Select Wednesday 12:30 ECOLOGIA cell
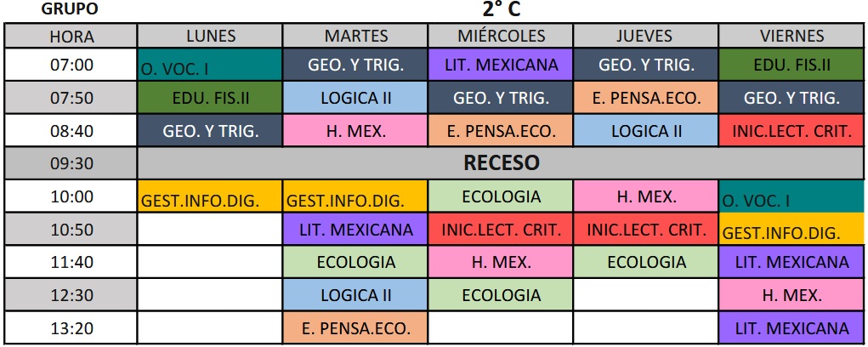Screen dimensions: 868x347 coord(501,295)
